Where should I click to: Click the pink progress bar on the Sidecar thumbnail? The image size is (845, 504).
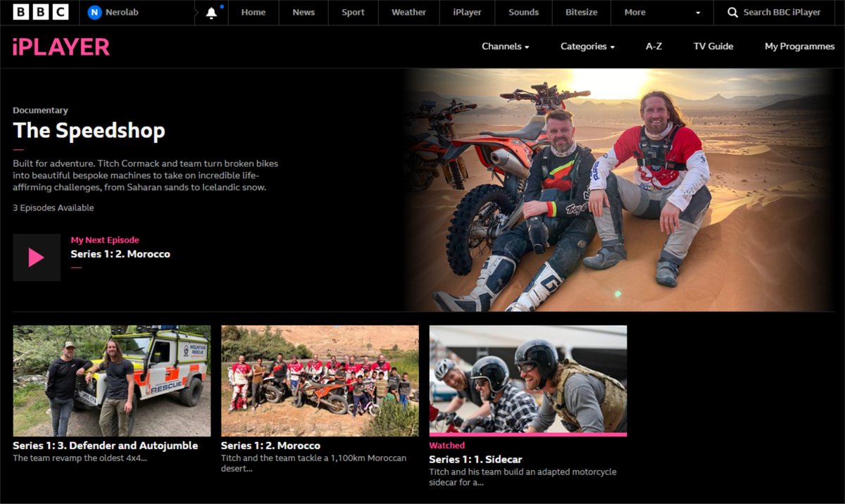(x=528, y=436)
